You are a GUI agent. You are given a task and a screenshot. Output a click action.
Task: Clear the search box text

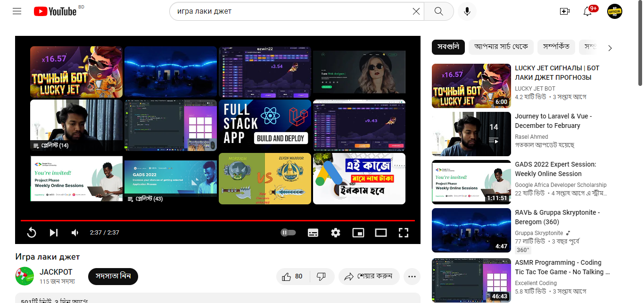[x=416, y=11]
